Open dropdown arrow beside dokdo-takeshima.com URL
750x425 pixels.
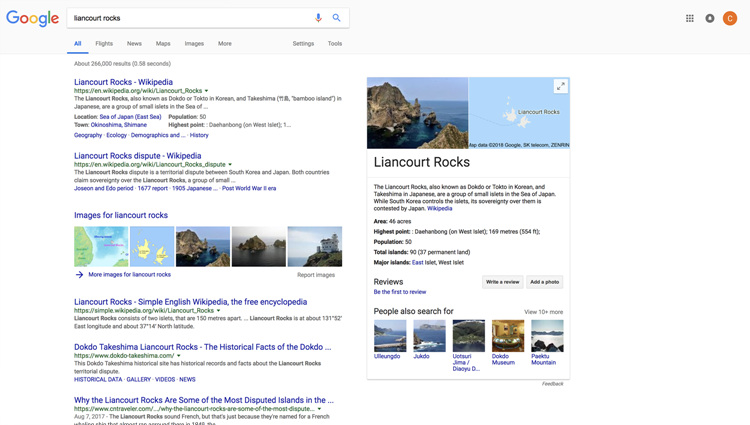click(x=179, y=355)
